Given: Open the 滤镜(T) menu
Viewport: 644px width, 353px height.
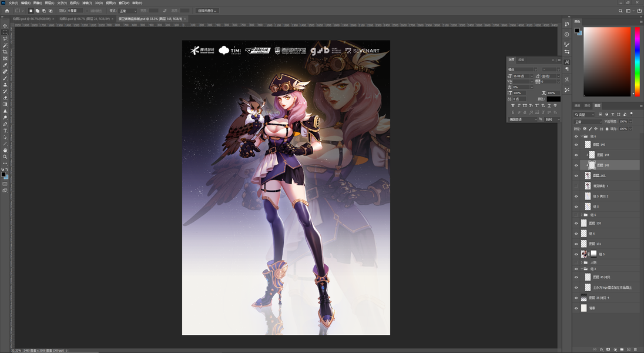Looking at the screenshot, I should tap(87, 3).
